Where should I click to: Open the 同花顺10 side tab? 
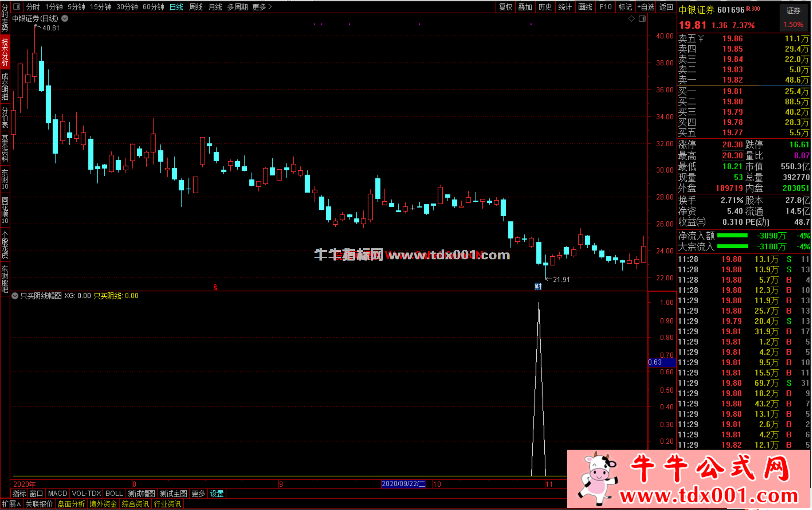tap(5, 210)
